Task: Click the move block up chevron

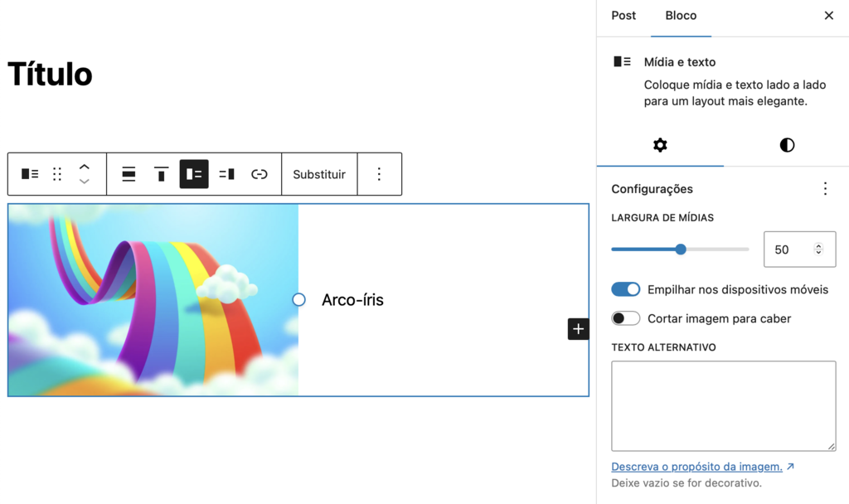Action: point(84,166)
